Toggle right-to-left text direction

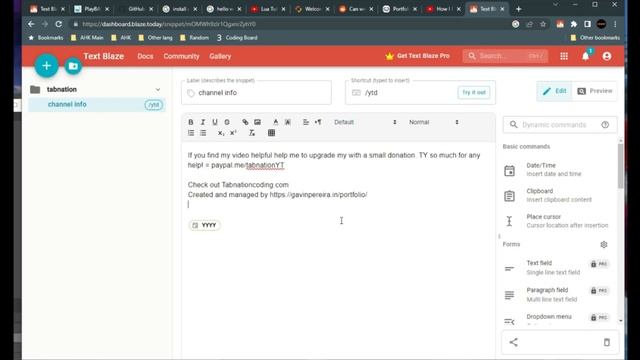click(318, 122)
